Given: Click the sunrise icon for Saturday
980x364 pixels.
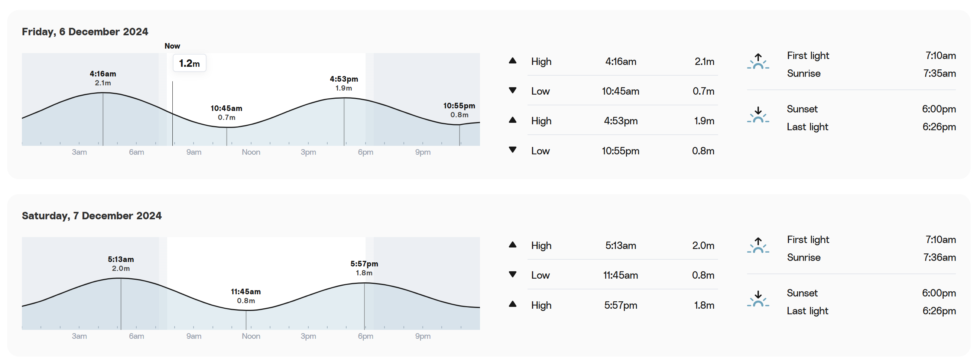Looking at the screenshot, I should tap(758, 245).
